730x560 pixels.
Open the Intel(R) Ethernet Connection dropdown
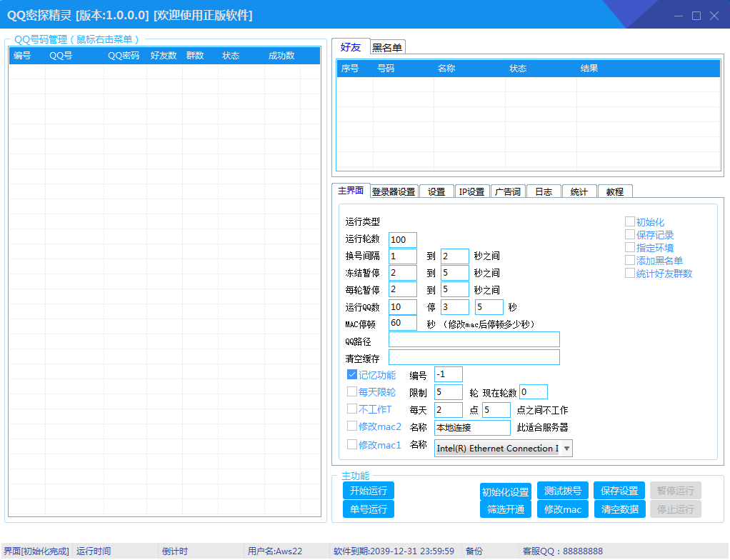[x=504, y=449]
